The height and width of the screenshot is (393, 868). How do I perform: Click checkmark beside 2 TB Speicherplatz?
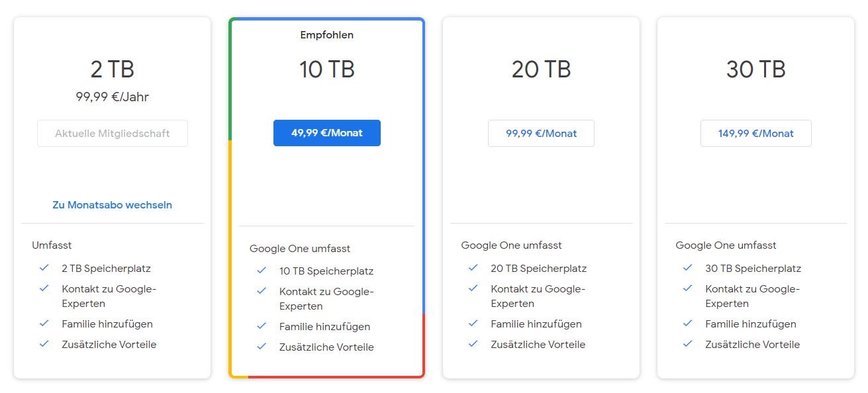(x=44, y=268)
